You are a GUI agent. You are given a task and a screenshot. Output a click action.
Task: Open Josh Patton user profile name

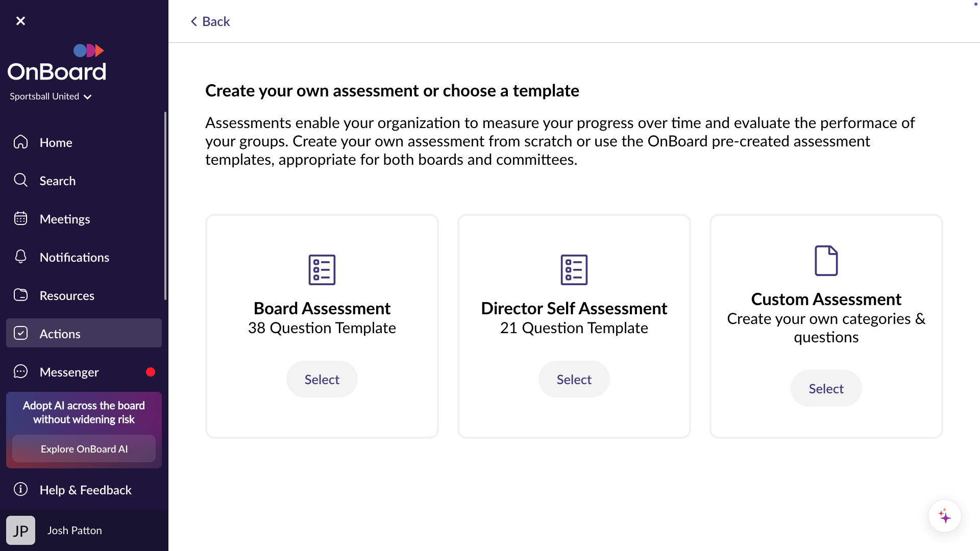75,531
